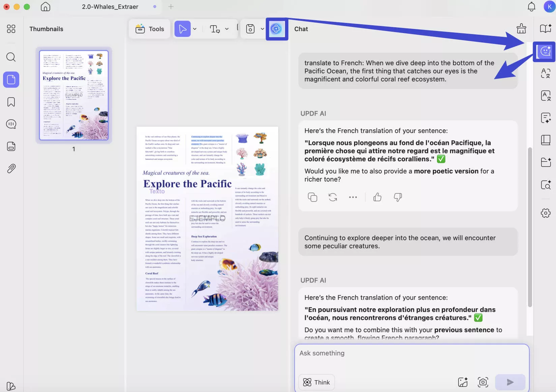The width and height of the screenshot is (556, 392).
Task: Click the 'translate to French' user message
Action: [408, 71]
